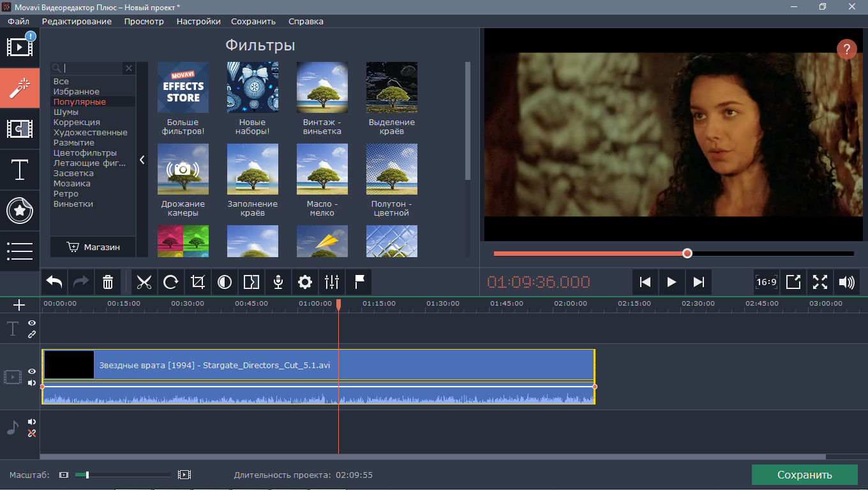Click the clip volume level line

318,386
